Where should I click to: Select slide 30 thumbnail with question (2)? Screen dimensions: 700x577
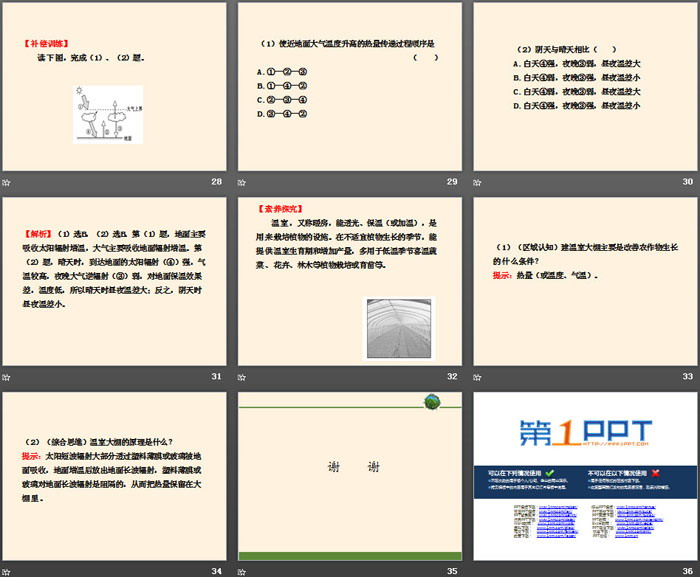click(585, 87)
